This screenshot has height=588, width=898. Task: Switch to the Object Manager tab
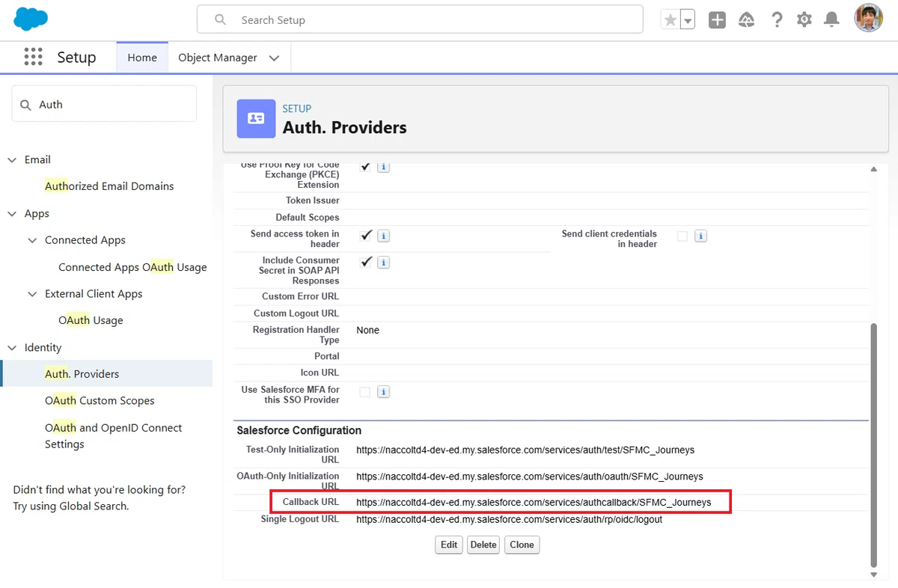[x=218, y=58]
